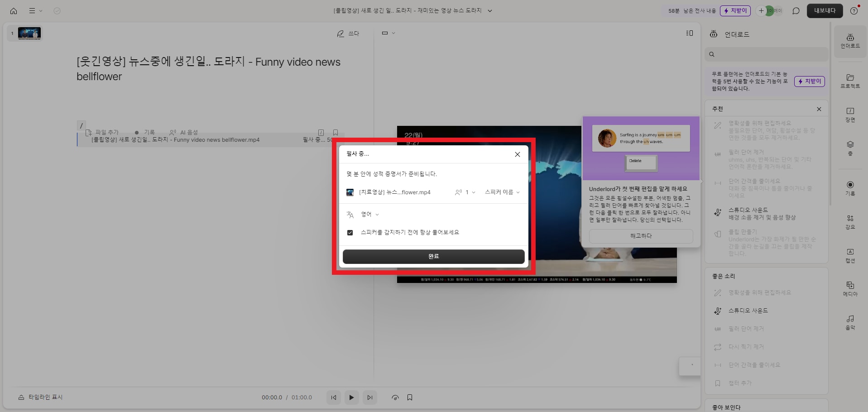Viewport: 868px width, 412px height.
Task: Click the scene marker icon beside bookmark
Action: click(x=321, y=133)
